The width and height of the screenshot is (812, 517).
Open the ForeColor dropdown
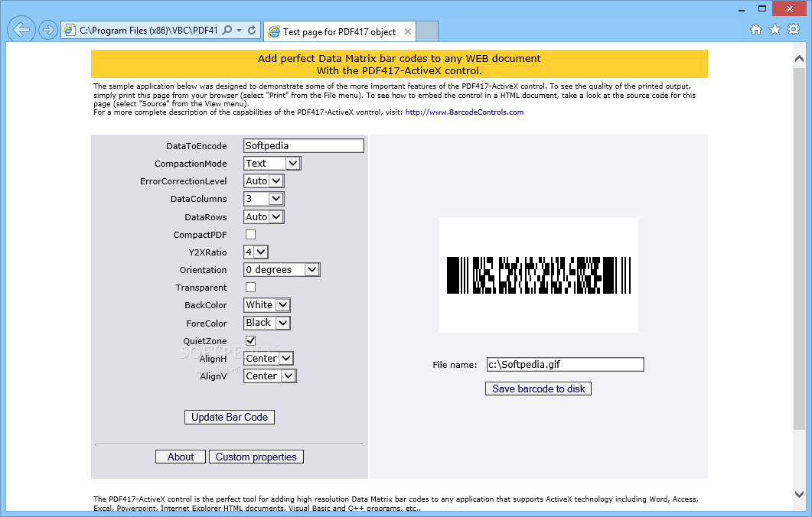coord(266,323)
